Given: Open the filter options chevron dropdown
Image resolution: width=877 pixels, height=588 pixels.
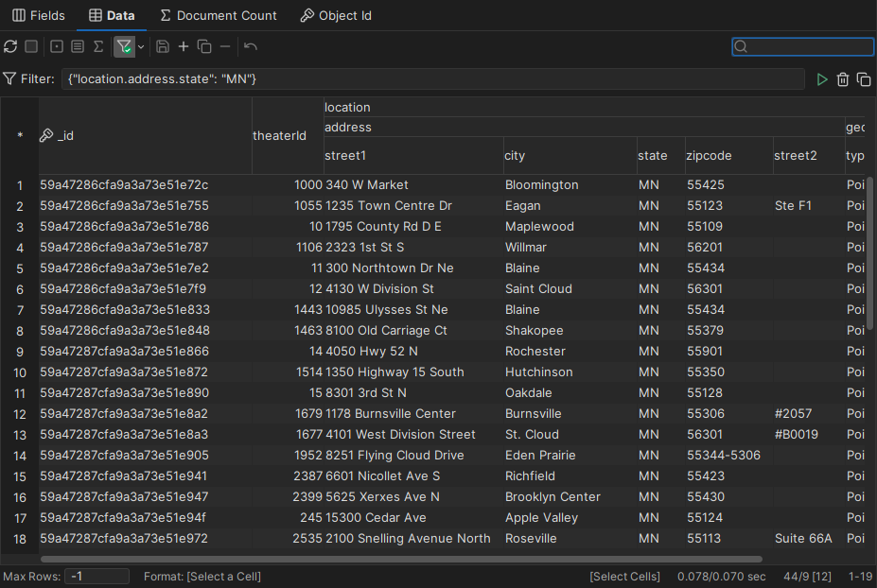Looking at the screenshot, I should click(141, 46).
